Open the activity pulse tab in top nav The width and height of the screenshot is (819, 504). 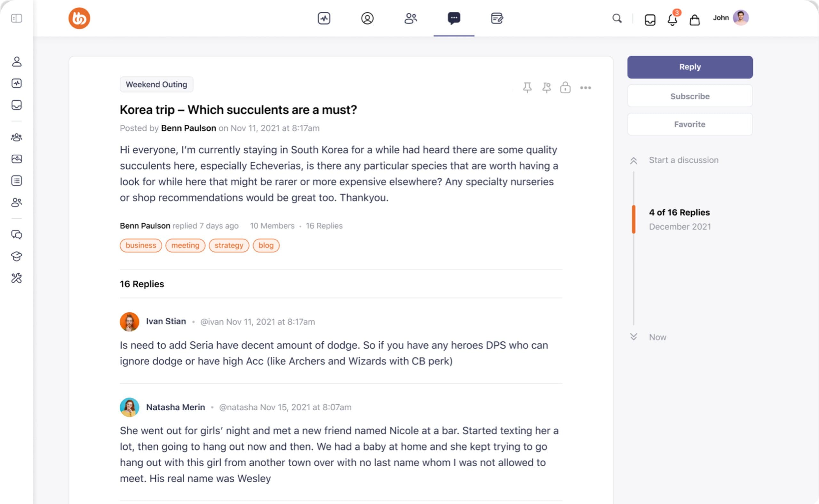click(323, 18)
